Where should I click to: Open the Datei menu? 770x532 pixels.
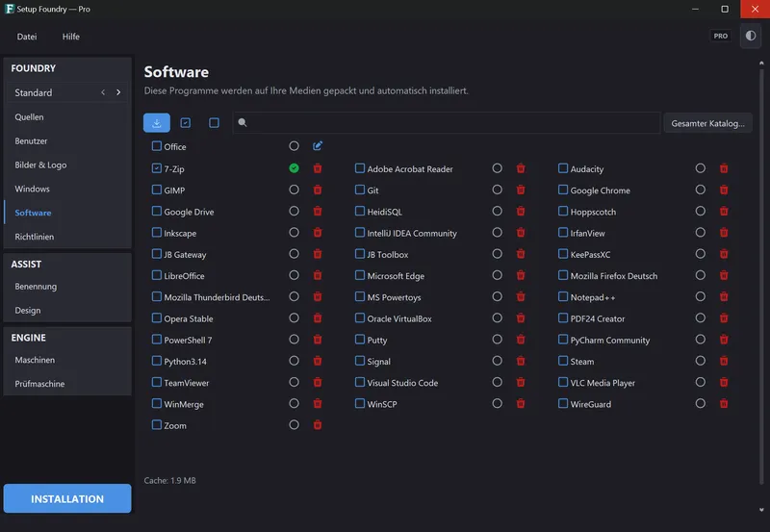(x=27, y=37)
